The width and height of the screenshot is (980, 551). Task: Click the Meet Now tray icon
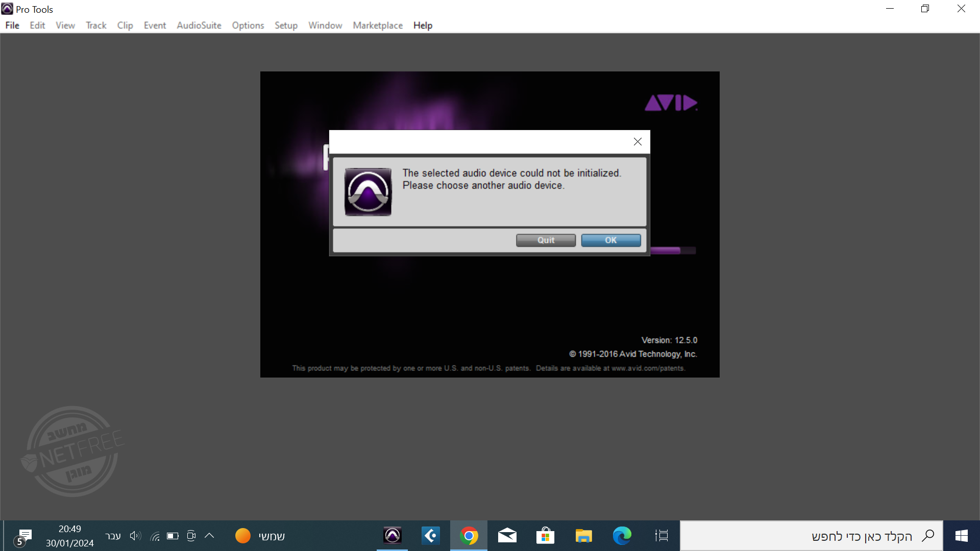pyautogui.click(x=191, y=536)
